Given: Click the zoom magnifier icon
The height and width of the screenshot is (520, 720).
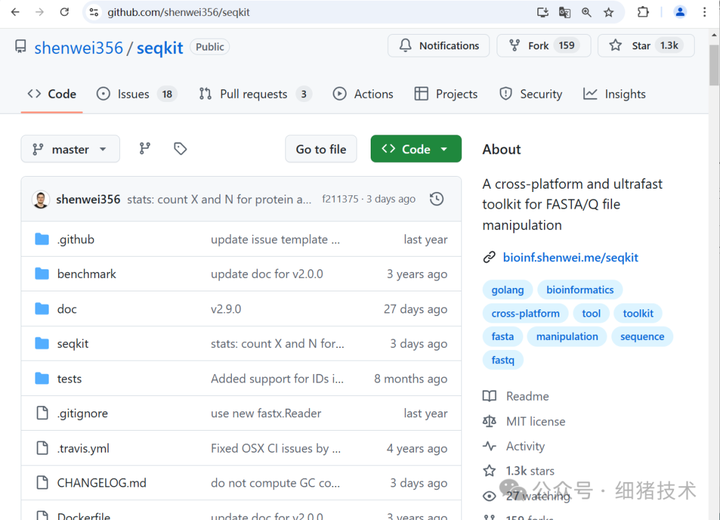Looking at the screenshot, I should [587, 12].
